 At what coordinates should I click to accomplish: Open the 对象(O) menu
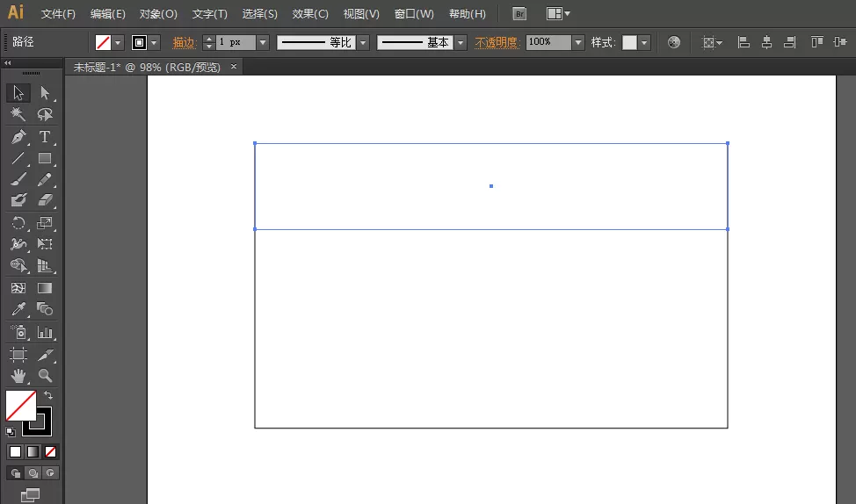point(158,14)
